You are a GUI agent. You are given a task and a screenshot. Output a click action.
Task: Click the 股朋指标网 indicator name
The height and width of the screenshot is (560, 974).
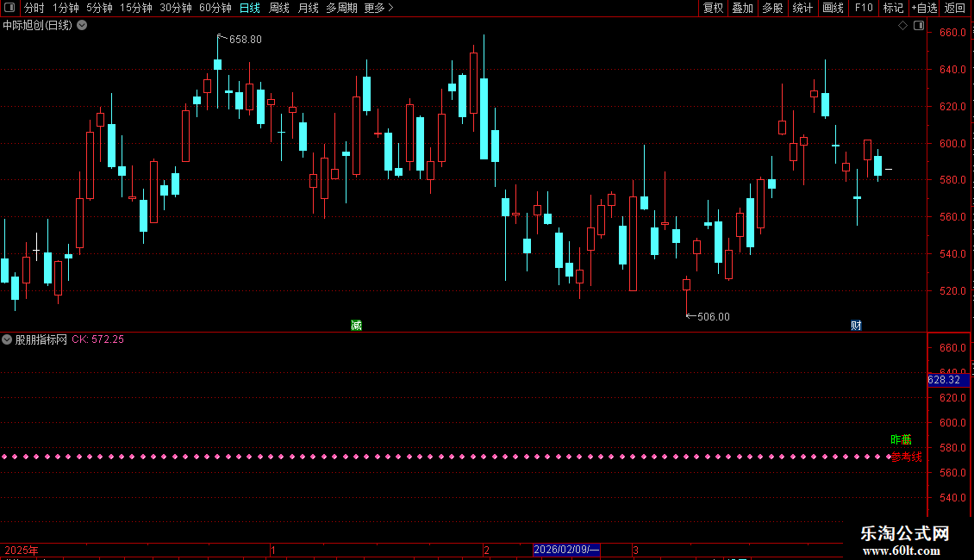pyautogui.click(x=41, y=339)
